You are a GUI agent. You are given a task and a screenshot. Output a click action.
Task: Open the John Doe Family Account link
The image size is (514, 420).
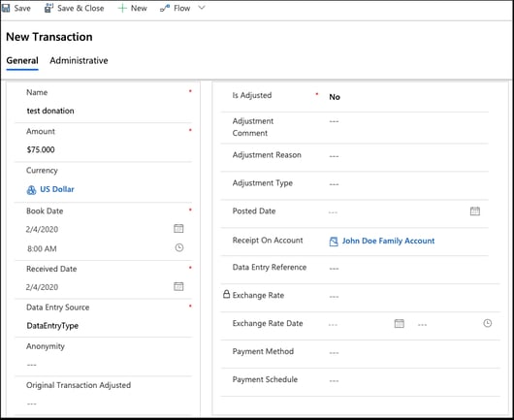[x=388, y=241]
